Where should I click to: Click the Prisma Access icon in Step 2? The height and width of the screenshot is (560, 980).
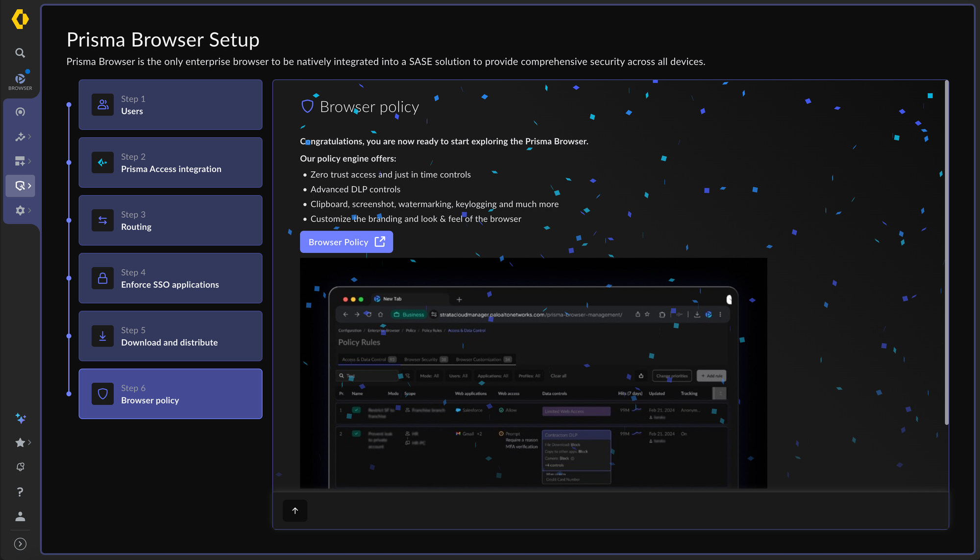[103, 163]
